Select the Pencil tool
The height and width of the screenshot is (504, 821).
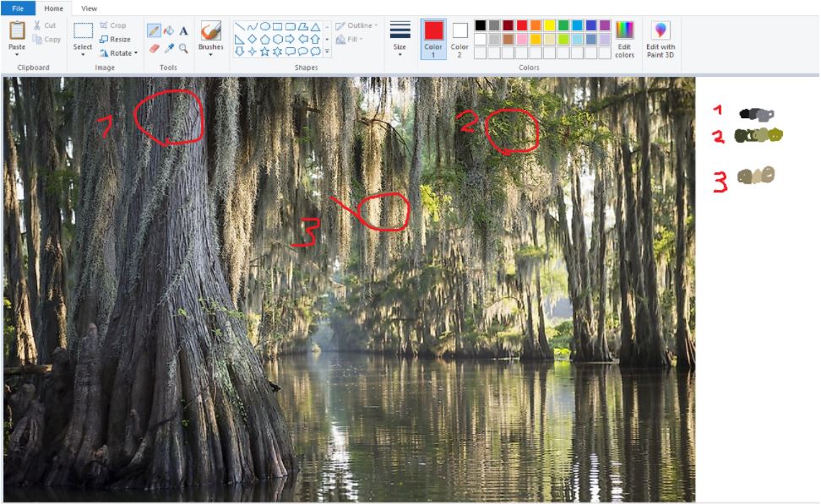(x=154, y=30)
